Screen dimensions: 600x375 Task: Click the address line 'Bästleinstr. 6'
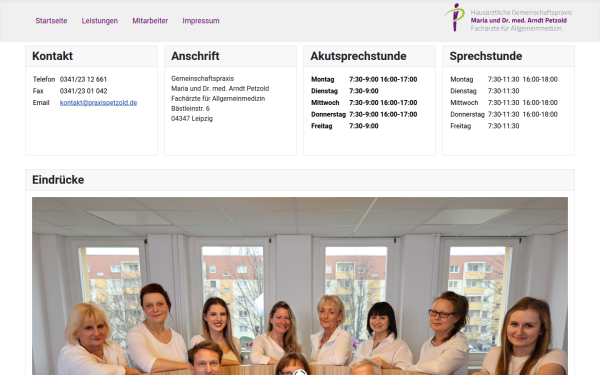[190, 109]
